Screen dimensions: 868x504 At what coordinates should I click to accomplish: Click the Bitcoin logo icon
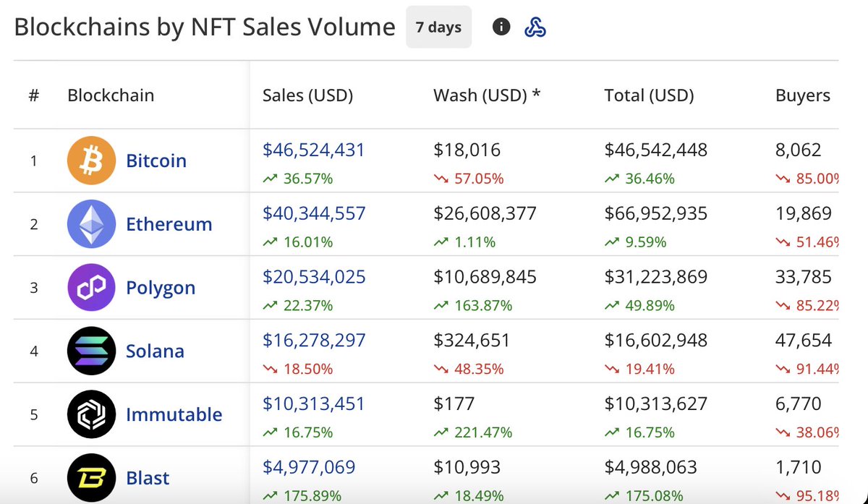pyautogui.click(x=91, y=161)
